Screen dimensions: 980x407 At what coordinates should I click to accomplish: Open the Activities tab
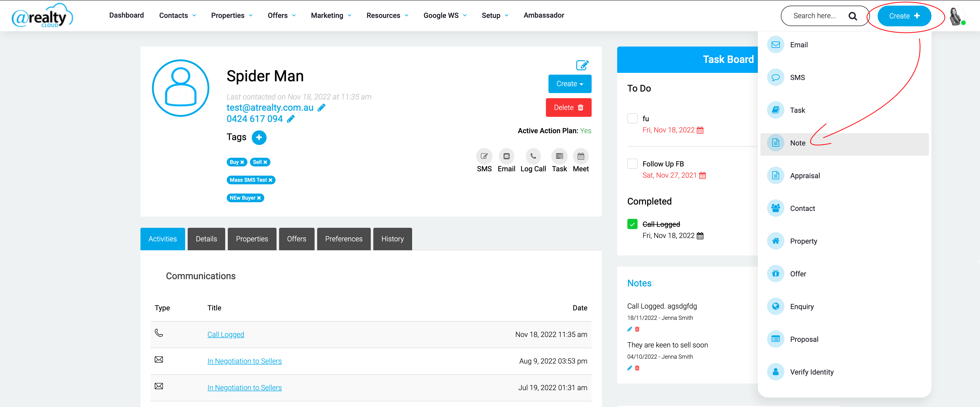tap(162, 239)
